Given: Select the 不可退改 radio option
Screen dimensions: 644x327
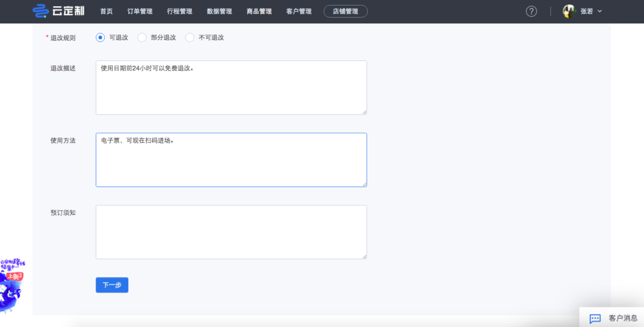Looking at the screenshot, I should click(190, 38).
